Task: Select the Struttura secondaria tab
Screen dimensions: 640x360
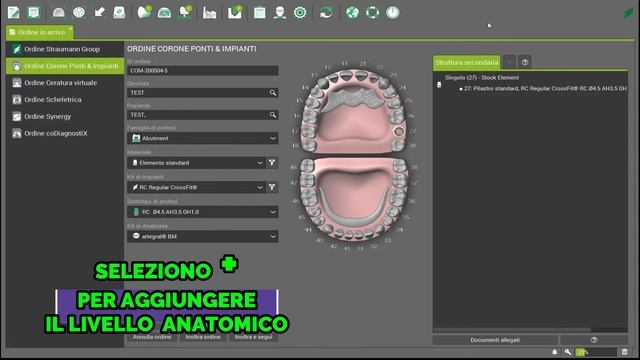Action: 467,62
